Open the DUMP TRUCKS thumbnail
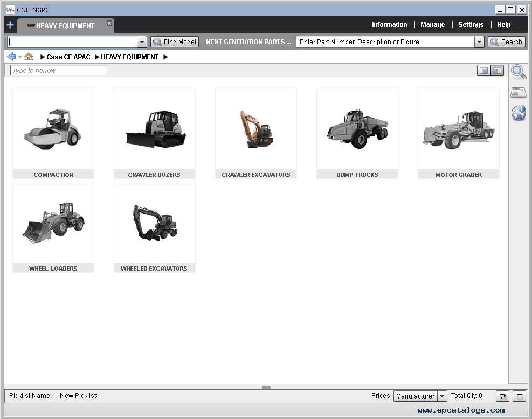The width and height of the screenshot is (532, 419). coord(357,129)
